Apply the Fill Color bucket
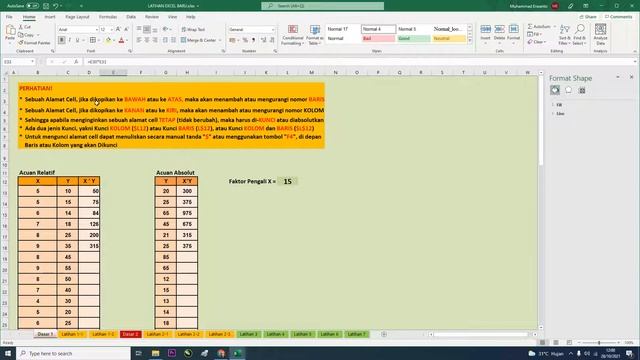The height and width of the screenshot is (360, 640). click(x=108, y=40)
